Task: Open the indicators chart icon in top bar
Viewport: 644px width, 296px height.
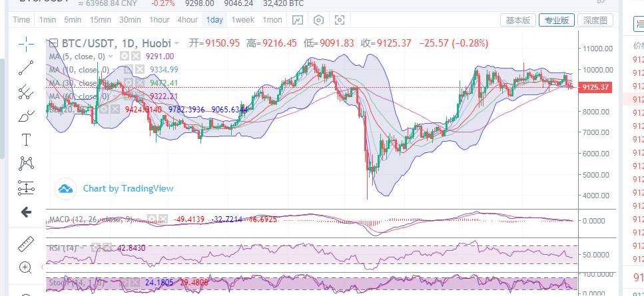Action: click(x=298, y=20)
